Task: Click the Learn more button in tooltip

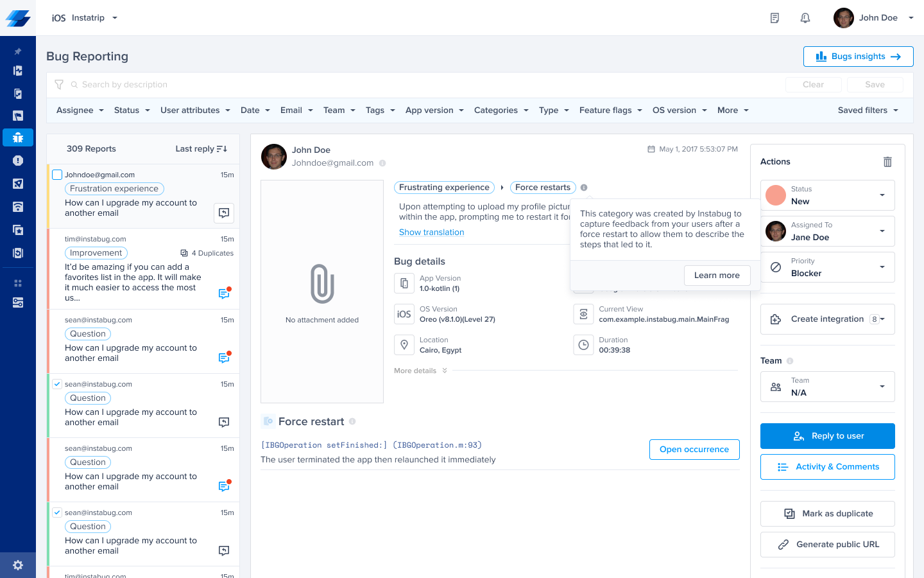Action: coord(717,276)
